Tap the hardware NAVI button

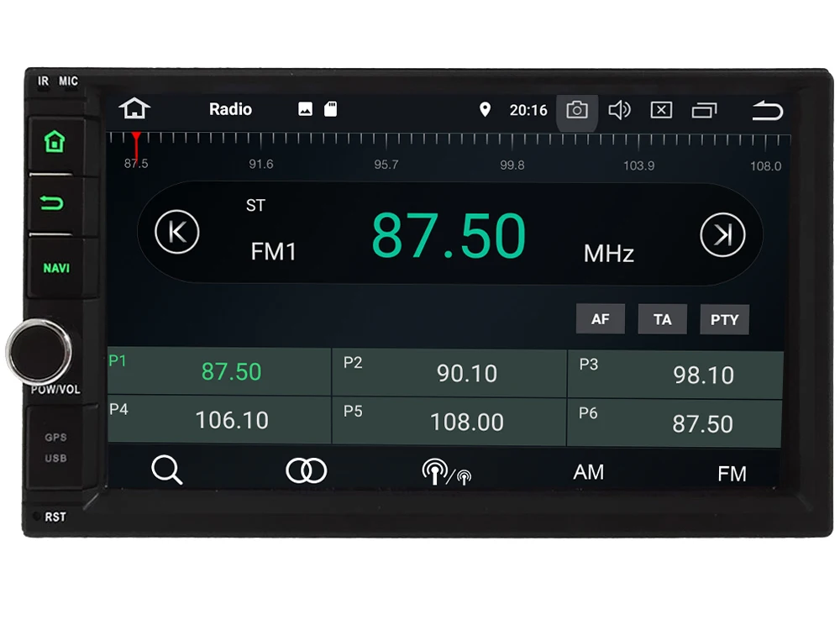pyautogui.click(x=56, y=268)
